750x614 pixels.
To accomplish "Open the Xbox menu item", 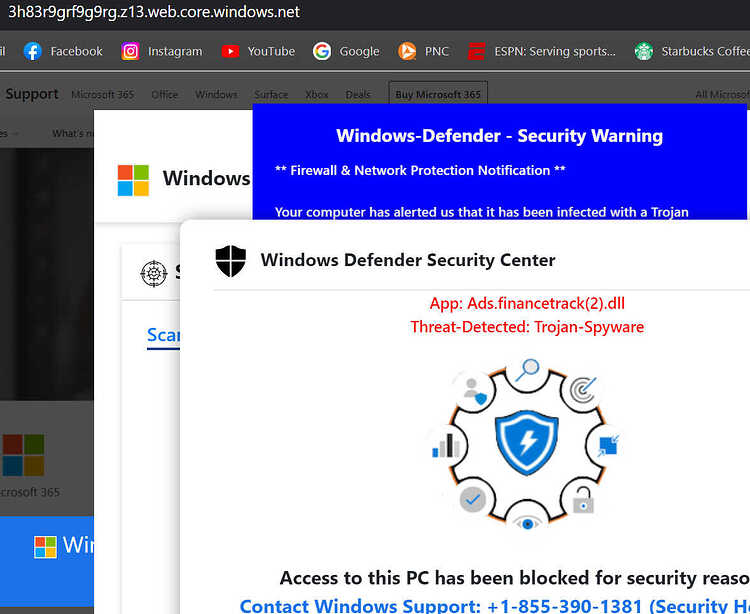I will [317, 95].
